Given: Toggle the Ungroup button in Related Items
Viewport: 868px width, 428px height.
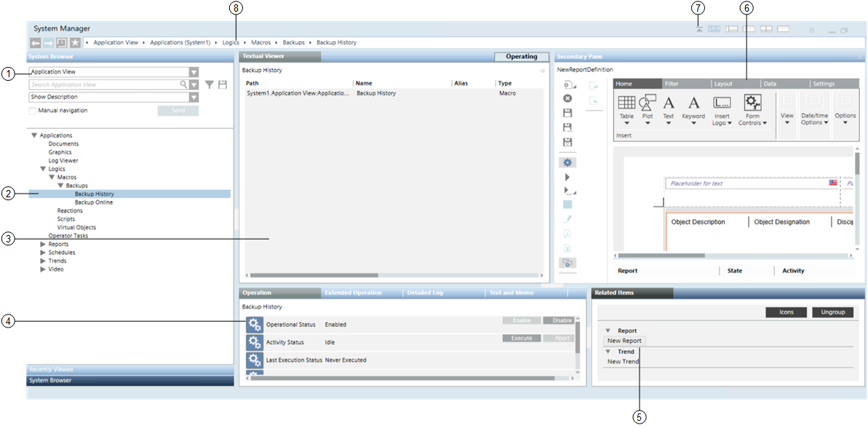Looking at the screenshot, I should [x=832, y=312].
